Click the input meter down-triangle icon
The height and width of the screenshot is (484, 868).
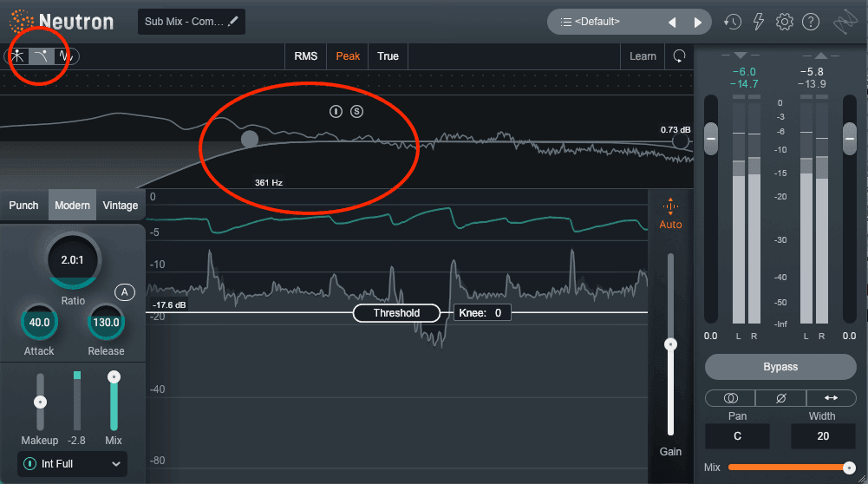point(741,56)
